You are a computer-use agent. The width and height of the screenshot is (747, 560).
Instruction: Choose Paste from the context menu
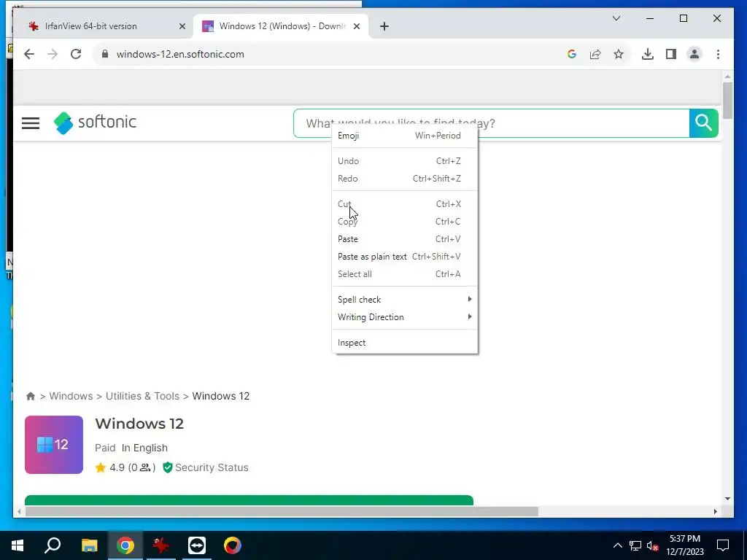coord(404,239)
